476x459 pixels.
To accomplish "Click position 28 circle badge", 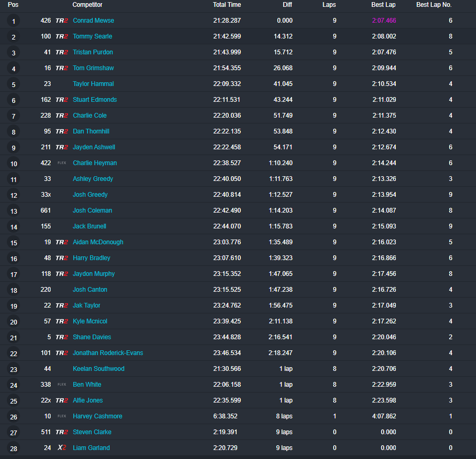I will [13, 448].
